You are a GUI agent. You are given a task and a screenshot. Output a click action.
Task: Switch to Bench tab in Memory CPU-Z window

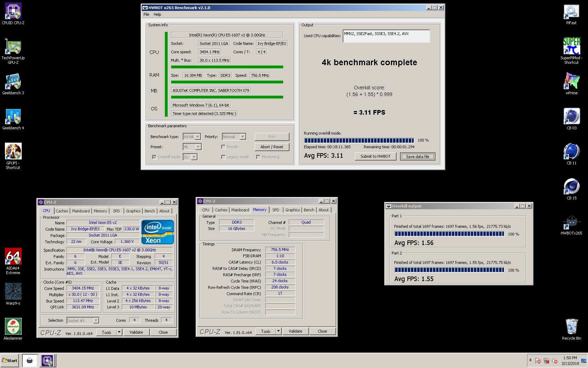pos(309,210)
